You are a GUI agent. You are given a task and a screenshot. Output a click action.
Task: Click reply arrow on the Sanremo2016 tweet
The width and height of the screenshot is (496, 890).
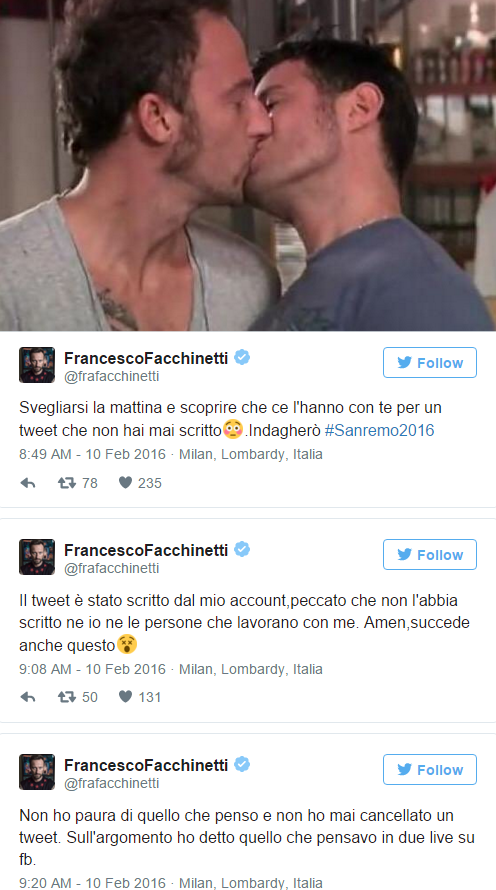pyautogui.click(x=28, y=483)
